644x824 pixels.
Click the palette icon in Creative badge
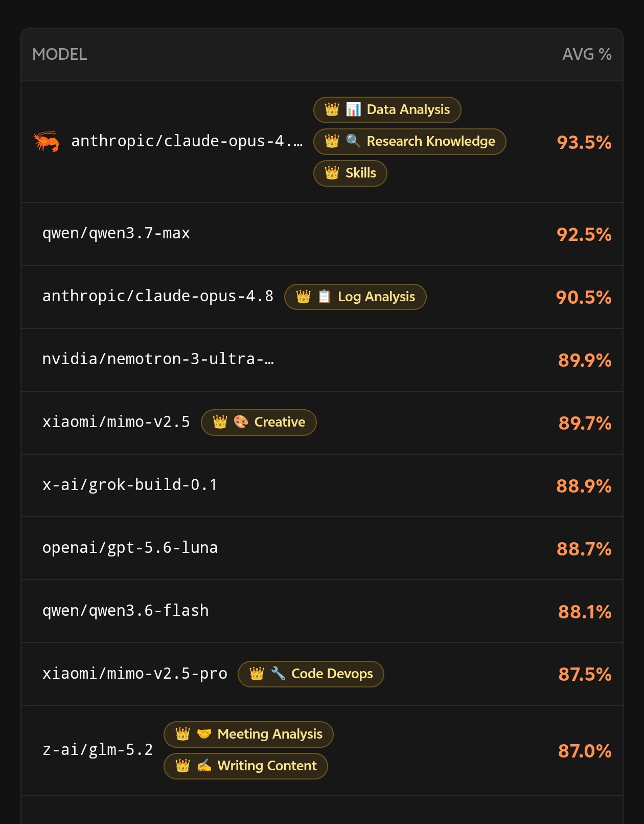click(241, 422)
